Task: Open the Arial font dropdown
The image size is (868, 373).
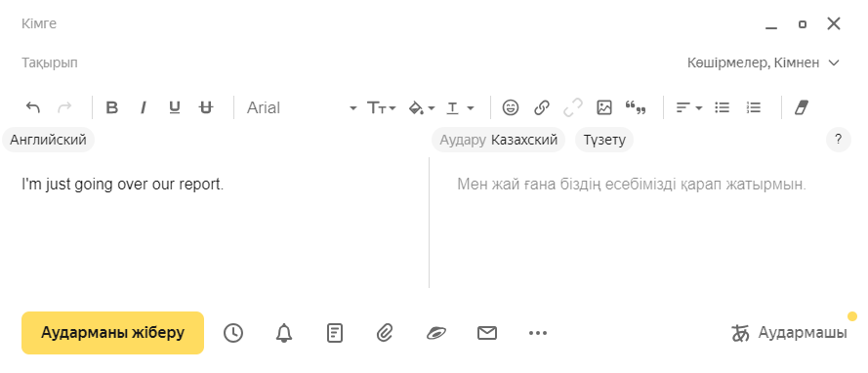Action: [302, 107]
